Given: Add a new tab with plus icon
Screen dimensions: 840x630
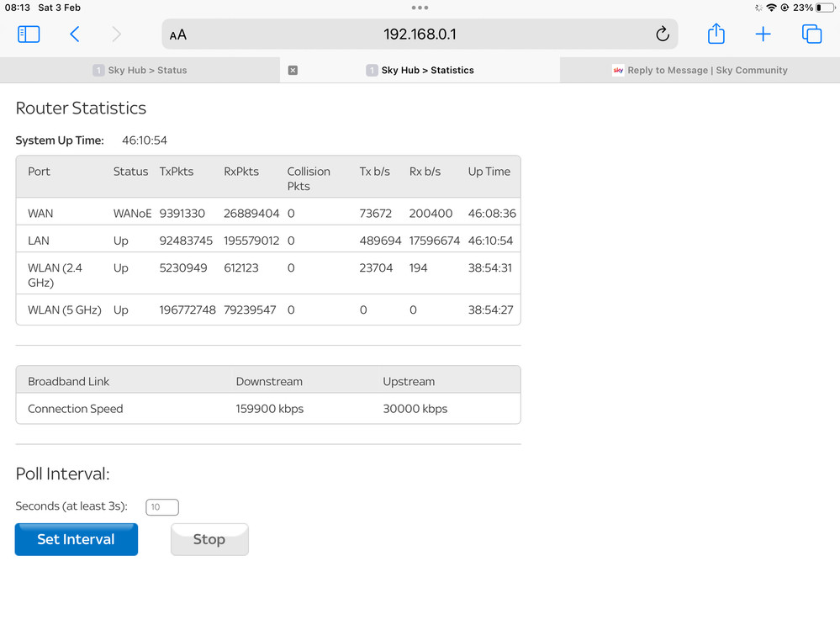Looking at the screenshot, I should pyautogui.click(x=763, y=34).
